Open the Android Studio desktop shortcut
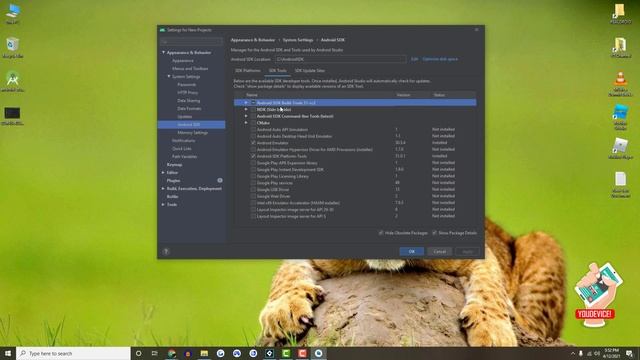 tap(13, 82)
